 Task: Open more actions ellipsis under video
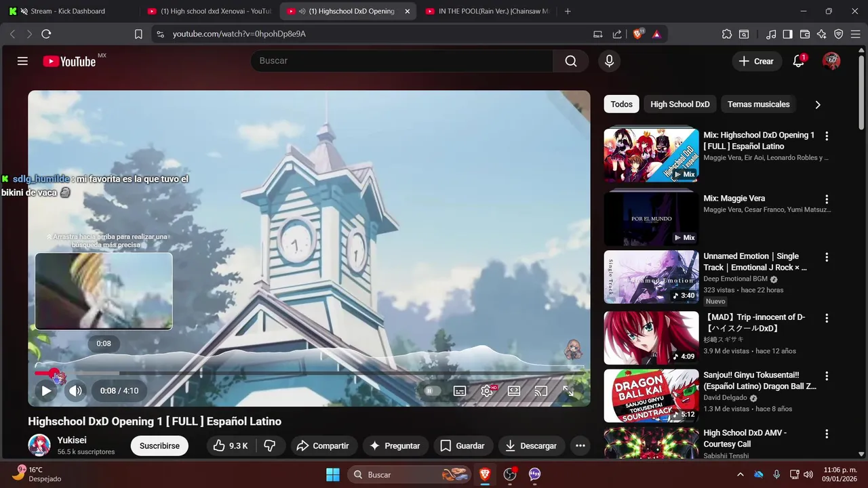click(x=580, y=445)
